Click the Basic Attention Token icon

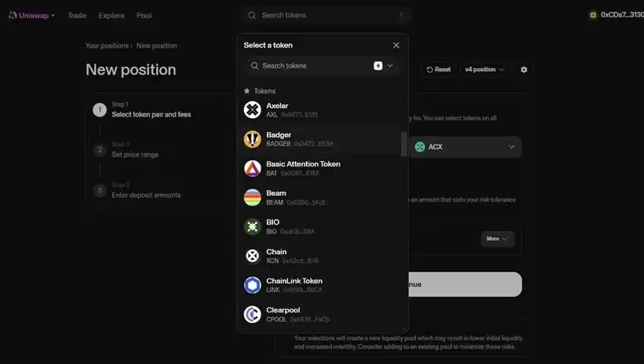point(252,168)
